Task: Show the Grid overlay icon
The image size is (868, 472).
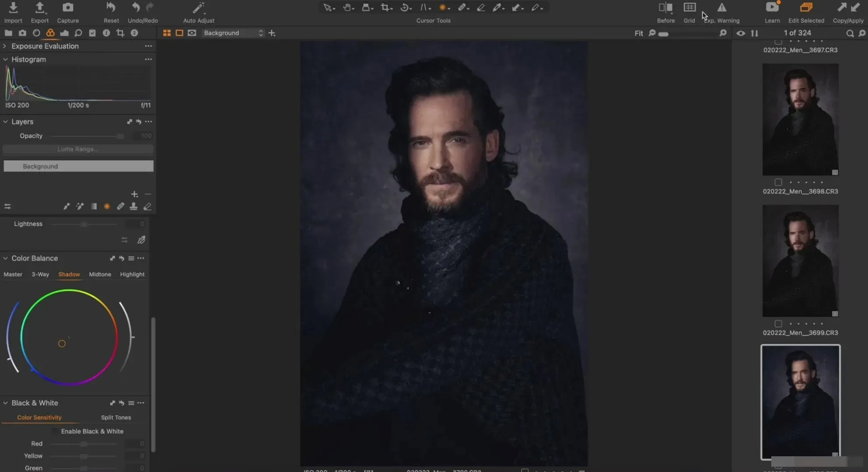Action: point(689,7)
